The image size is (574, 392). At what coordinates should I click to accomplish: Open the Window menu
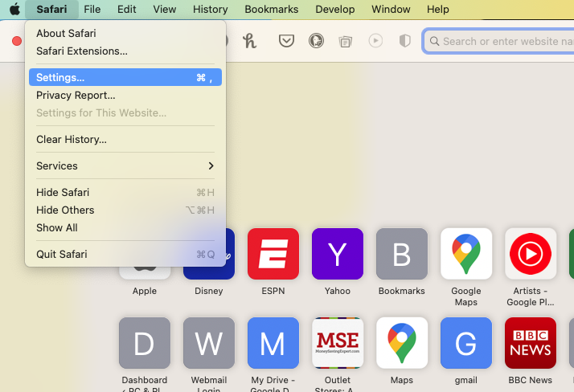pyautogui.click(x=391, y=9)
